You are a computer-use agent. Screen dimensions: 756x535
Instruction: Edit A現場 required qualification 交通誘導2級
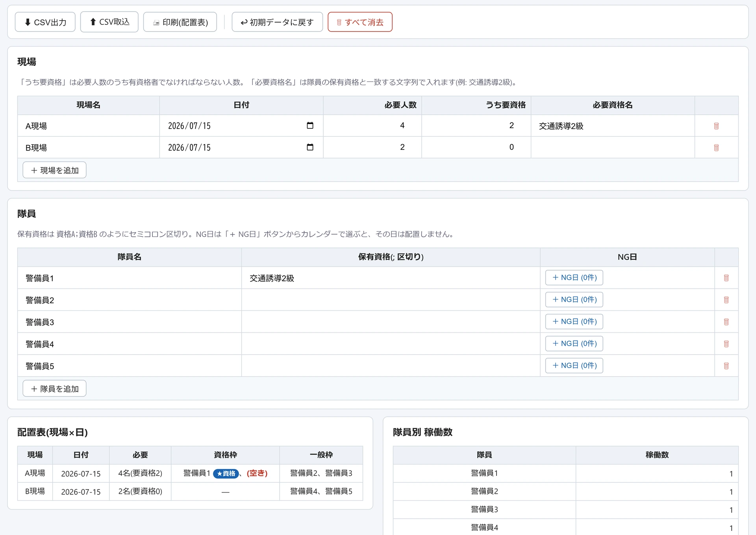[x=613, y=126]
